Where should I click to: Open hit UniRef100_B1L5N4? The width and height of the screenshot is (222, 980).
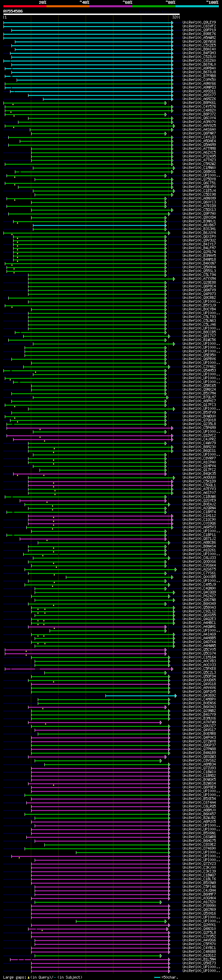point(199,959)
